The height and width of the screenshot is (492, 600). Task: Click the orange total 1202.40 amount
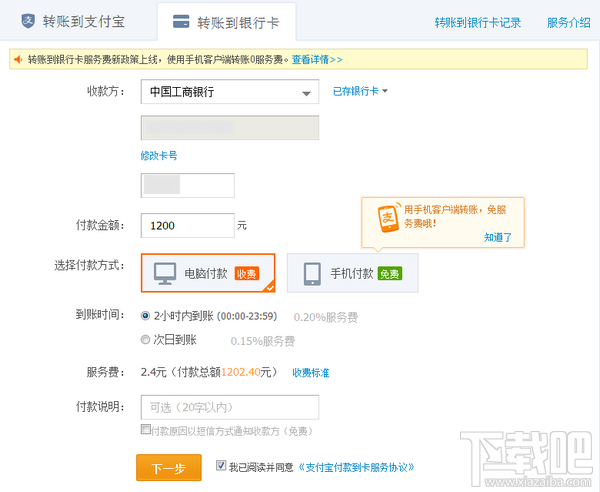[x=241, y=372]
